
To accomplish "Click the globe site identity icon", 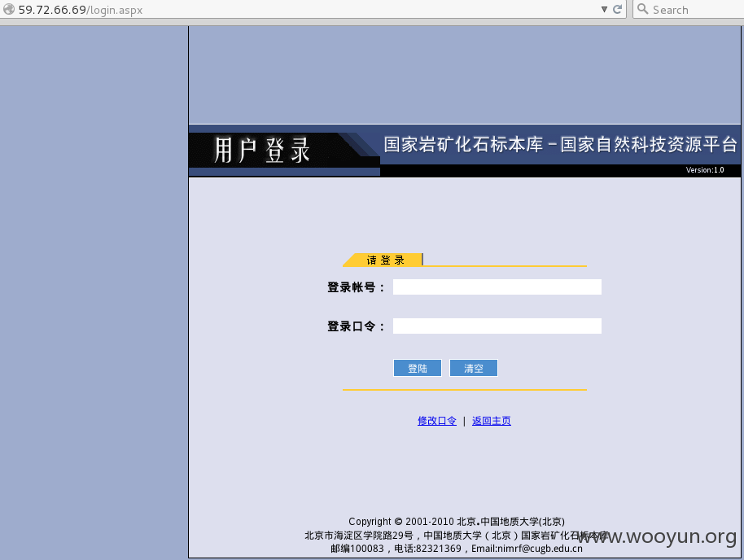I will pyautogui.click(x=8, y=9).
